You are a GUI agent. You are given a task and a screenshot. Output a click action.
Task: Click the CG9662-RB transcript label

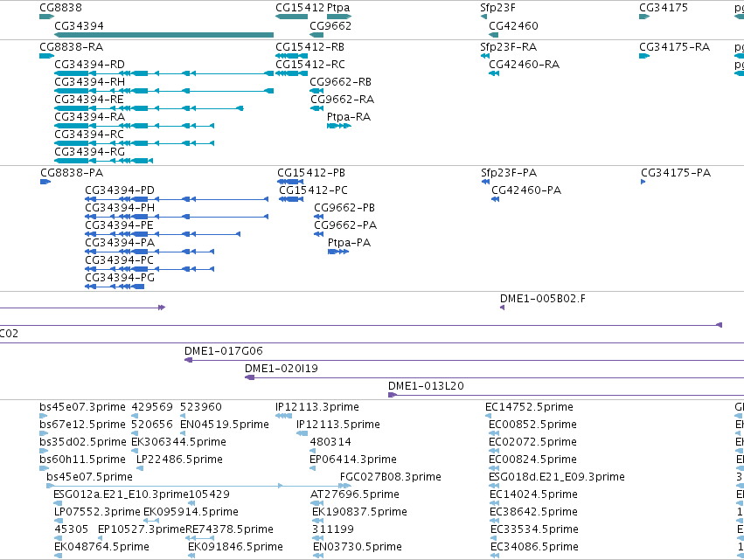tap(341, 82)
